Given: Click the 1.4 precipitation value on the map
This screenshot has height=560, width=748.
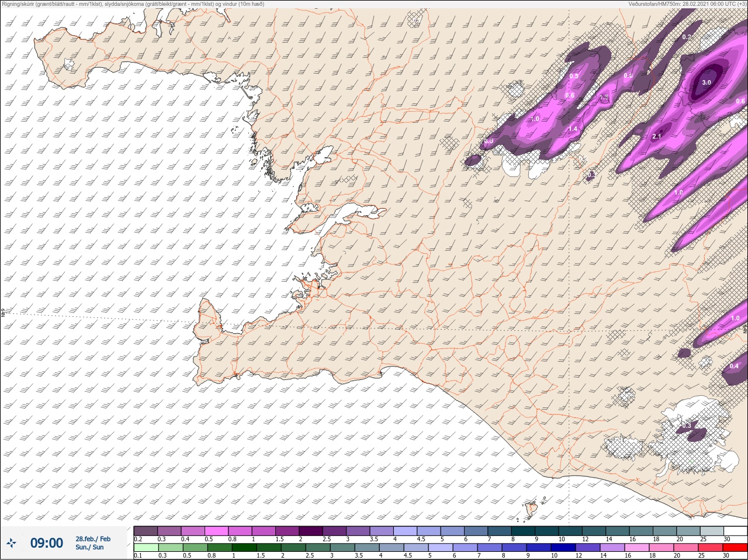Looking at the screenshot, I should tap(573, 129).
